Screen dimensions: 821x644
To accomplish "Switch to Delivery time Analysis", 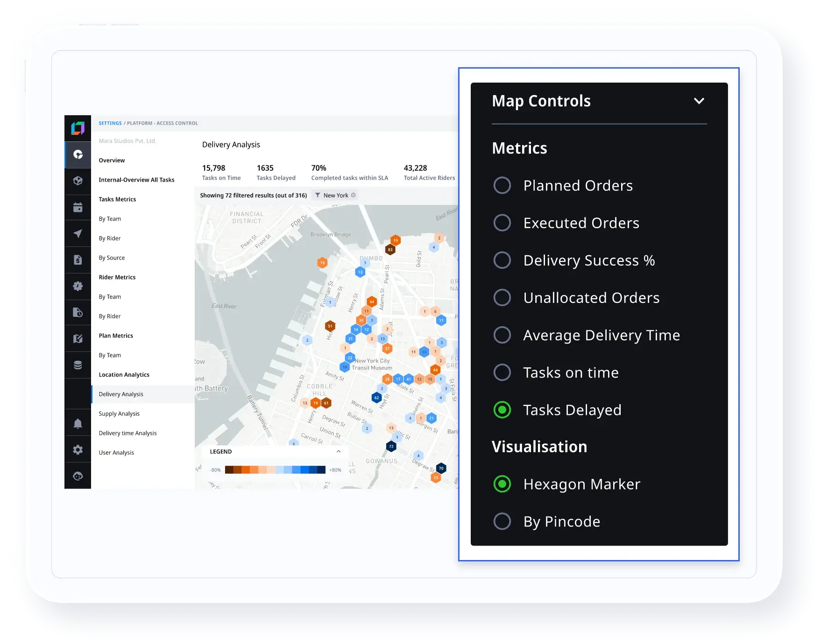I will click(x=127, y=433).
